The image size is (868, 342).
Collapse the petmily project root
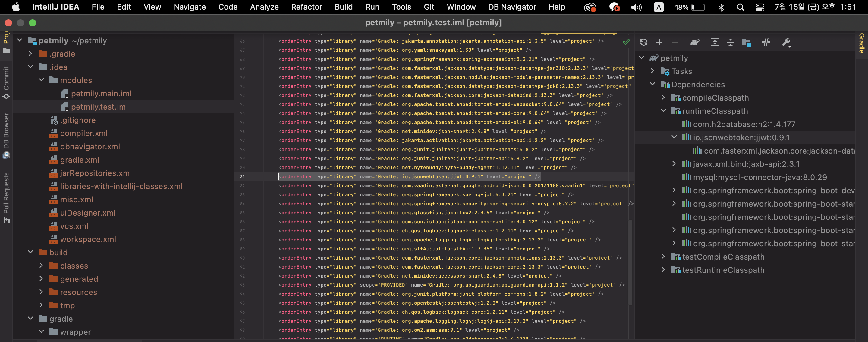click(x=20, y=40)
